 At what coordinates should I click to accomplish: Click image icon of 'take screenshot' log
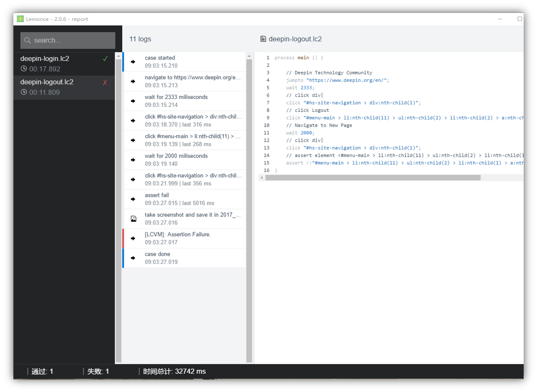133,219
